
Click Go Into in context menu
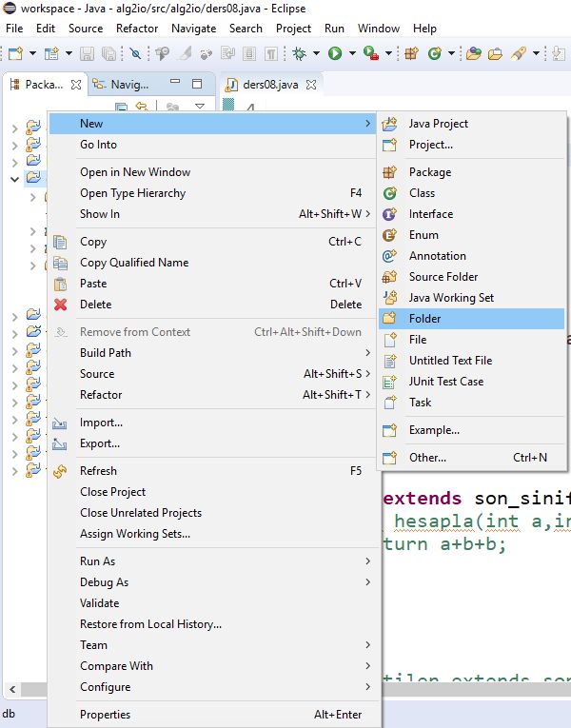coord(212,145)
